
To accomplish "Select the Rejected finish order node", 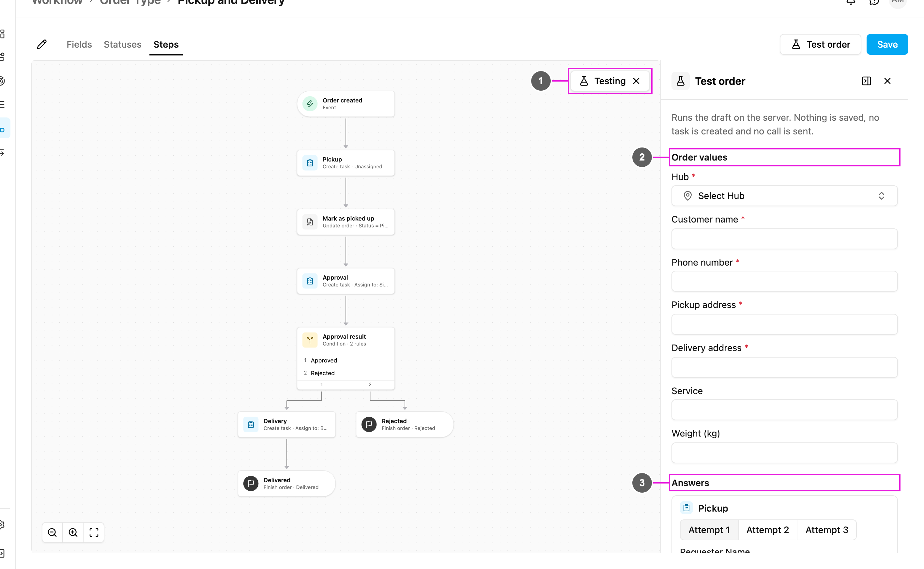I will click(405, 424).
